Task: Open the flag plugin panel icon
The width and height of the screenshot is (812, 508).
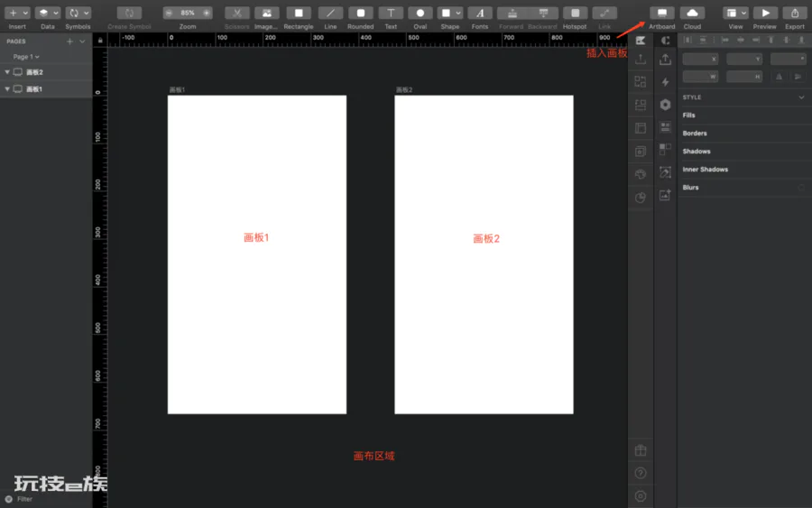Action: point(641,41)
